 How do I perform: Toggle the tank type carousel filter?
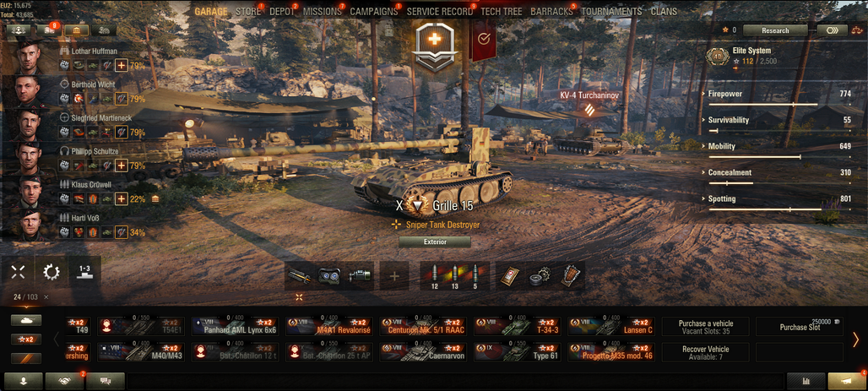(x=26, y=321)
